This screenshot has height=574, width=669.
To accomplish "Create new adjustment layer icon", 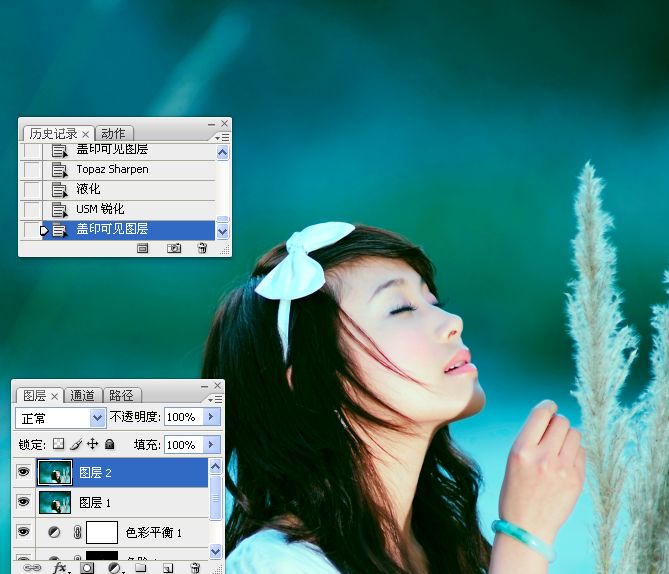I will [114, 567].
